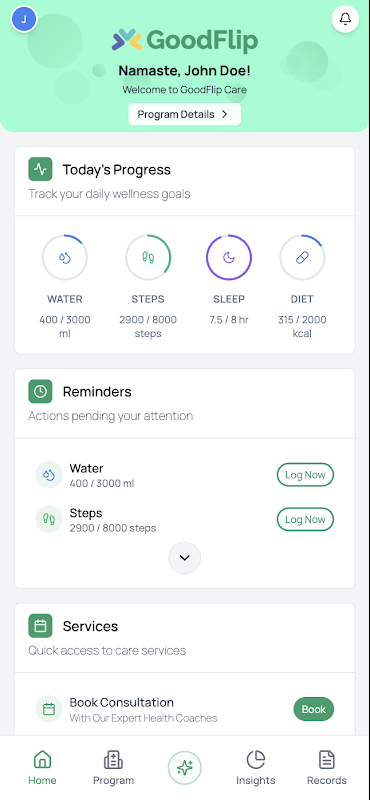Open the center sparkle assistant icon
The height and width of the screenshot is (800, 370).
pyautogui.click(x=185, y=767)
